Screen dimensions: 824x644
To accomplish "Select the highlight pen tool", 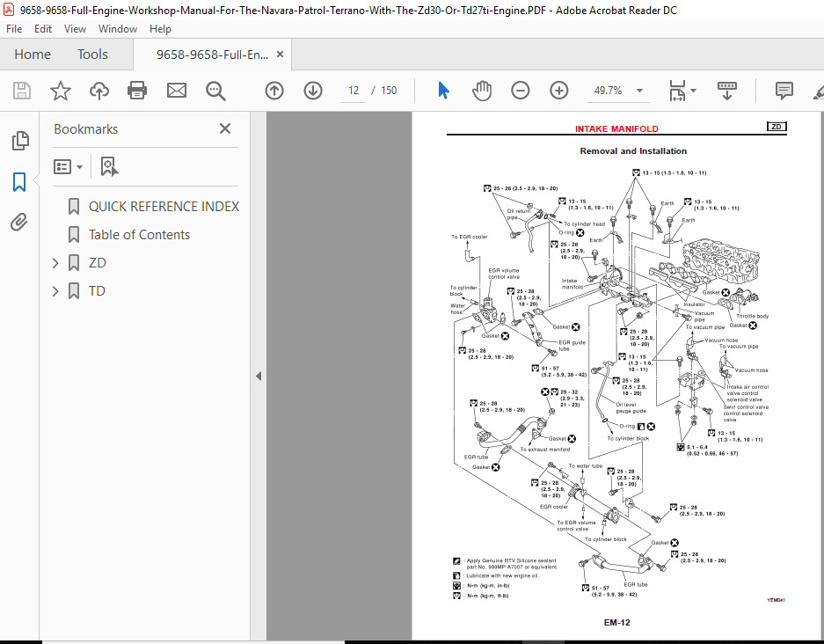I will 819,91.
